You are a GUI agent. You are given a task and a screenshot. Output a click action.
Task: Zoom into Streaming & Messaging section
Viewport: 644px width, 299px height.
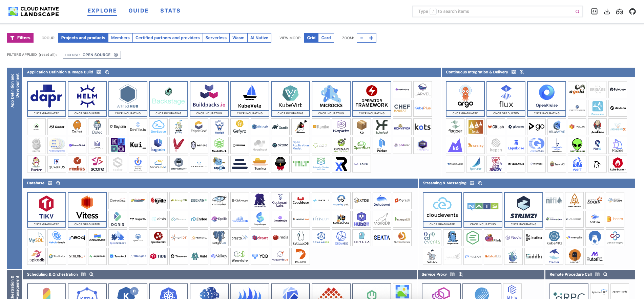tap(480, 183)
